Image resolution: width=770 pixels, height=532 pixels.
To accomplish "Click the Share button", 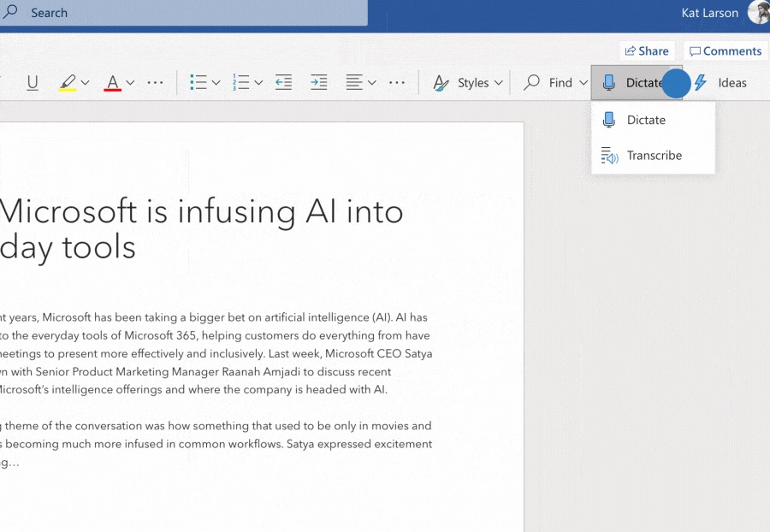I will [x=647, y=51].
